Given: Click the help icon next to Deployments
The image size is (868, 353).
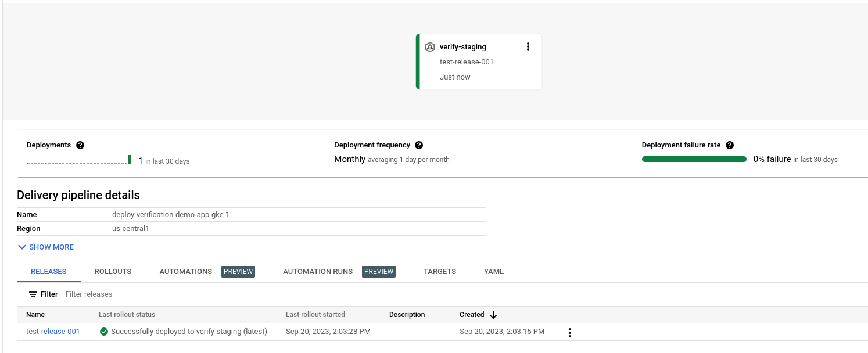Looking at the screenshot, I should tap(80, 145).
